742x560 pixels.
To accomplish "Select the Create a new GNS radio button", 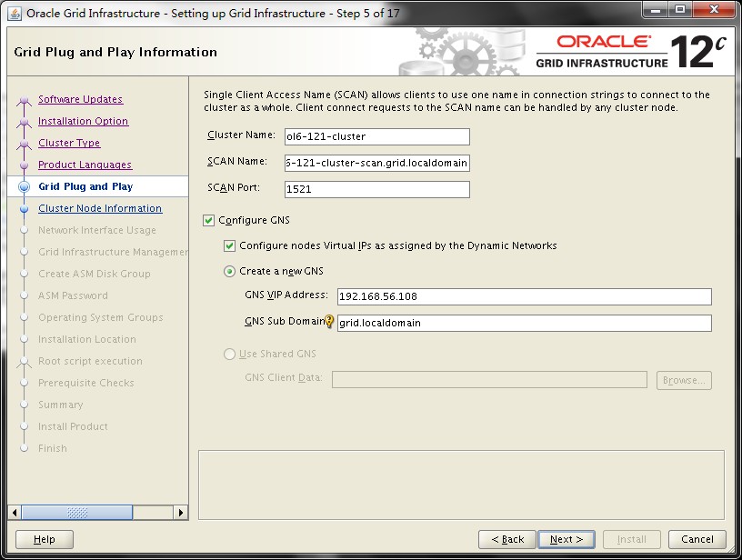I will click(229, 272).
